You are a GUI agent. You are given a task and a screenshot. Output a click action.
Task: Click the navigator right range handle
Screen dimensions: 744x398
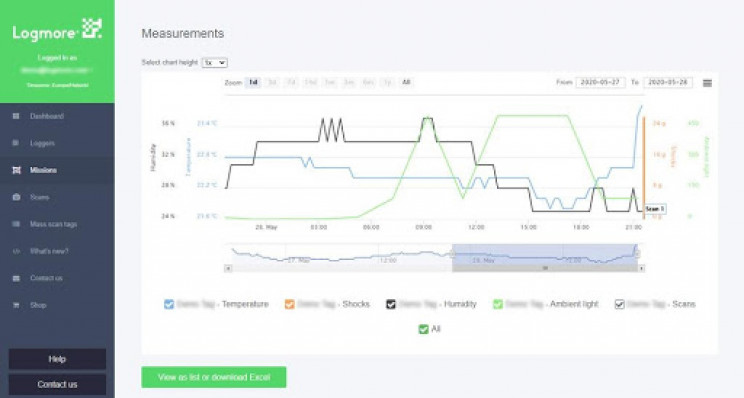tap(637, 254)
